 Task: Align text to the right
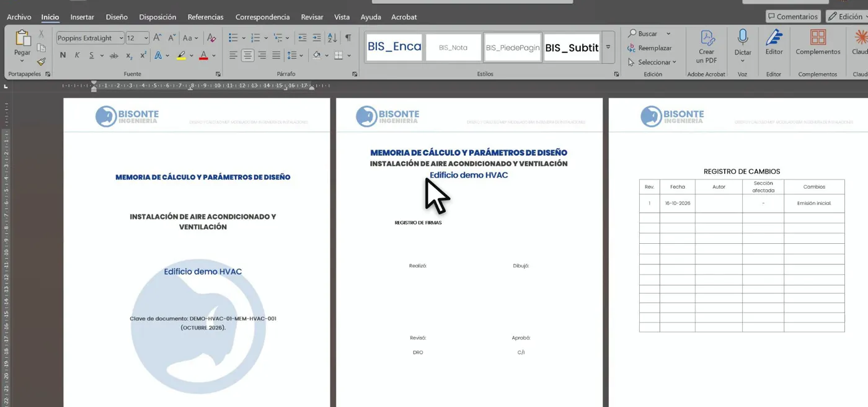pyautogui.click(x=262, y=55)
